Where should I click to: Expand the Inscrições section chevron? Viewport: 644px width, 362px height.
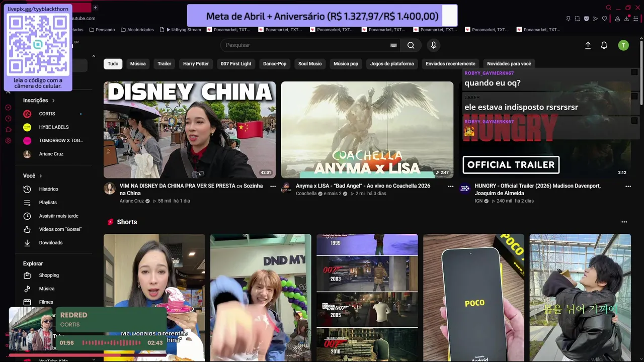click(x=53, y=101)
